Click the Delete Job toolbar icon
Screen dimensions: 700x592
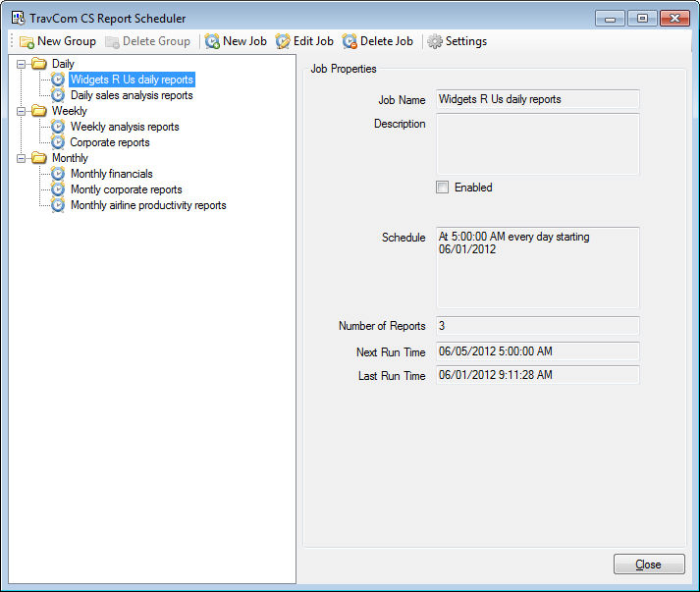coord(350,41)
